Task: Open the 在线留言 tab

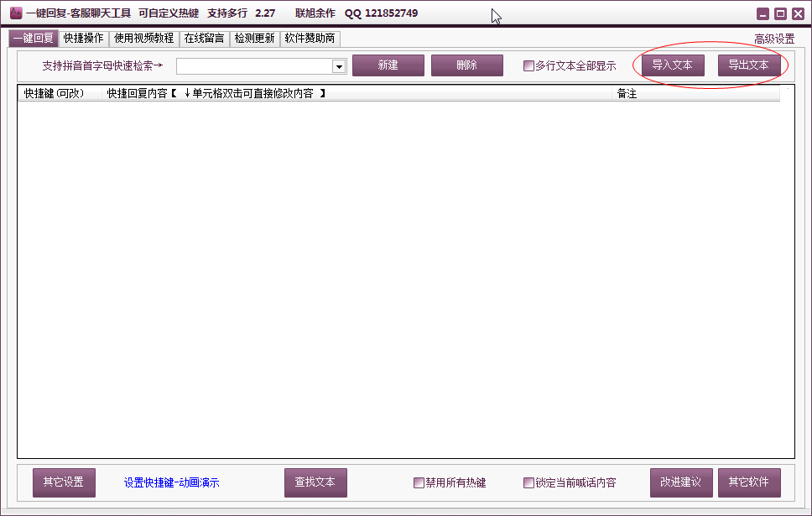Action: coord(204,39)
